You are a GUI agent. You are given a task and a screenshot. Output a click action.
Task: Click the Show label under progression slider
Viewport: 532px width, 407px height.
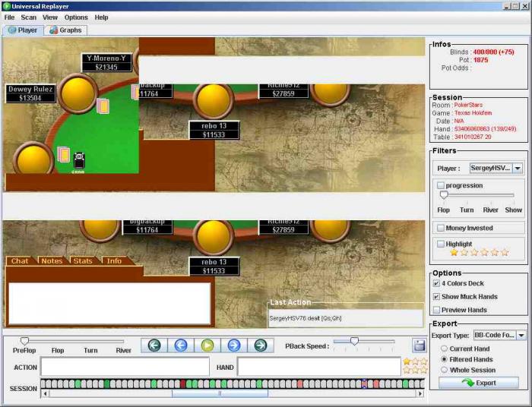pyautogui.click(x=513, y=210)
